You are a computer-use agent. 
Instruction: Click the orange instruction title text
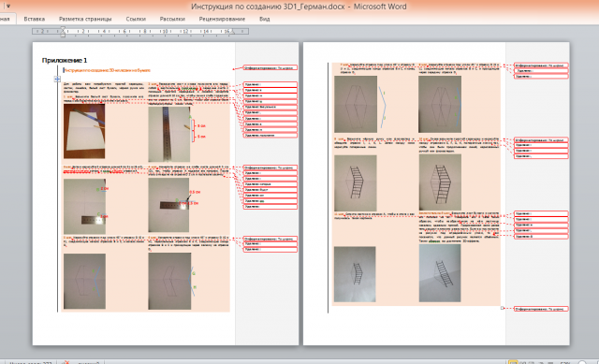pos(108,70)
